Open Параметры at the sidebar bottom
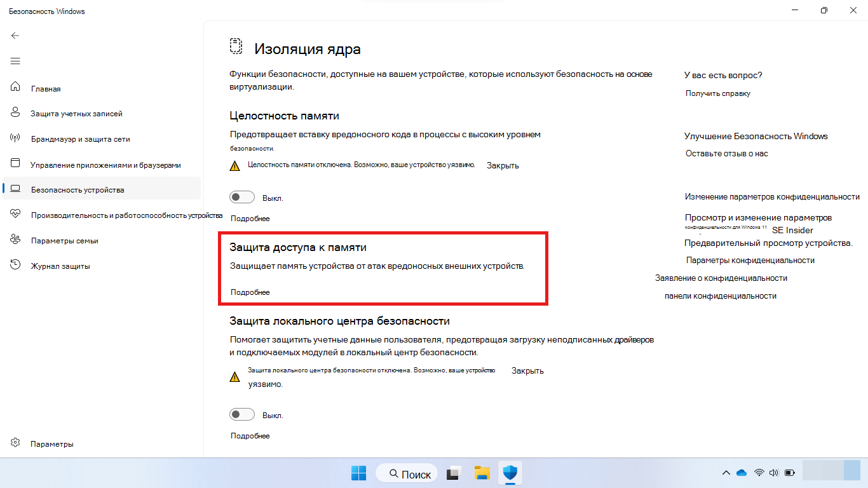 52,444
